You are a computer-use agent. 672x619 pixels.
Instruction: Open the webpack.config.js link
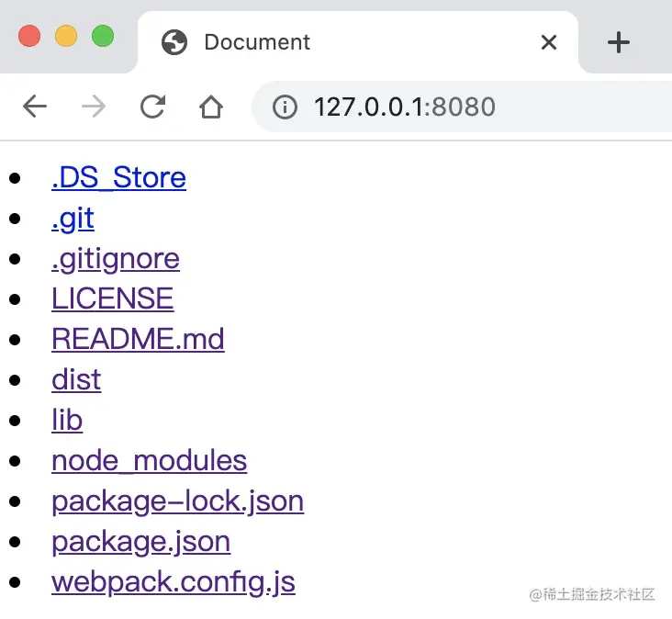click(174, 582)
